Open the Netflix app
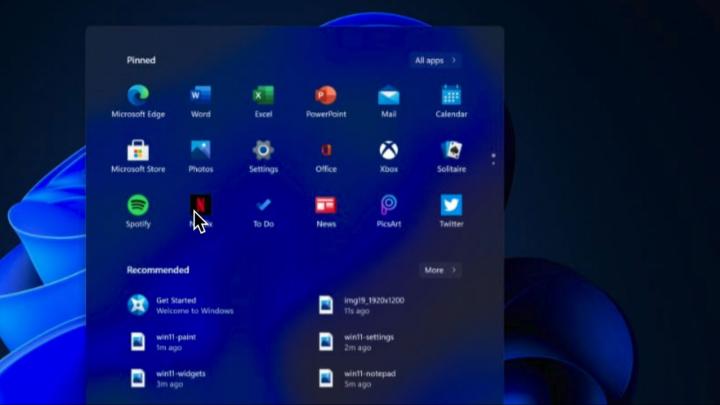Image resolution: width=720 pixels, height=405 pixels. pos(201,212)
